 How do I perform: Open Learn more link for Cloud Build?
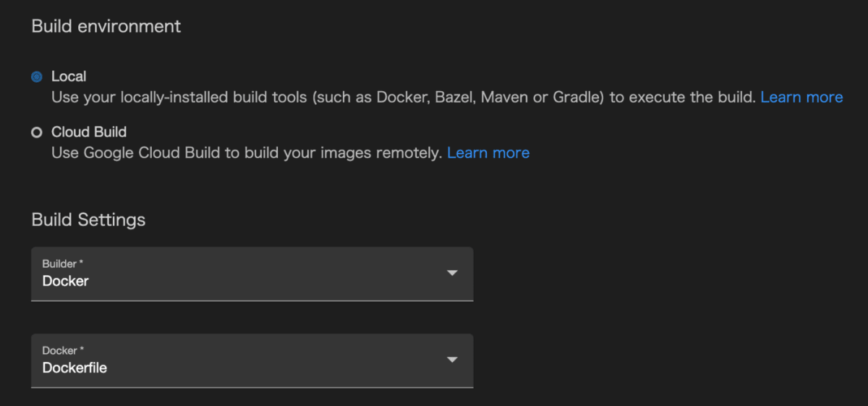pyautogui.click(x=488, y=153)
